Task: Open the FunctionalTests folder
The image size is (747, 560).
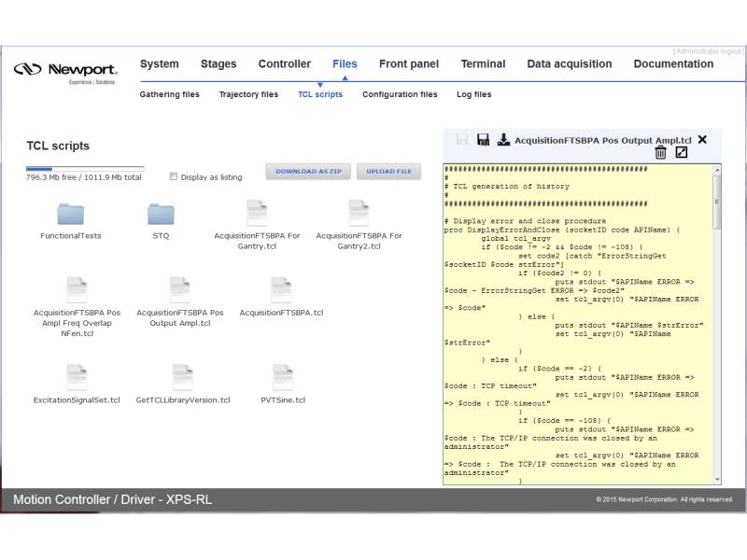Action: click(71, 215)
